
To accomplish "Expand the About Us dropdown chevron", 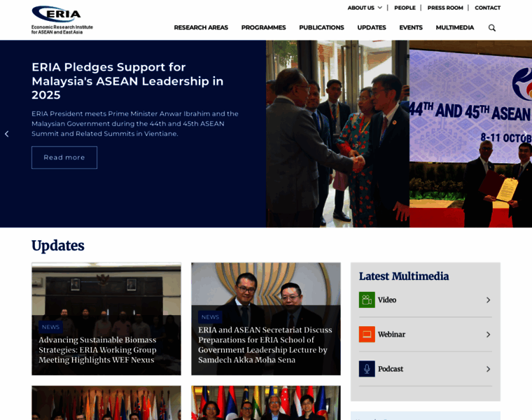I will pos(379,8).
